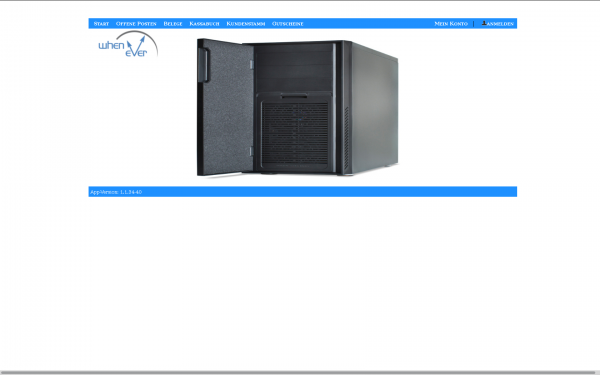This screenshot has width=600, height=375.
Task: Click the grey side panel of the server
Action: point(374,109)
